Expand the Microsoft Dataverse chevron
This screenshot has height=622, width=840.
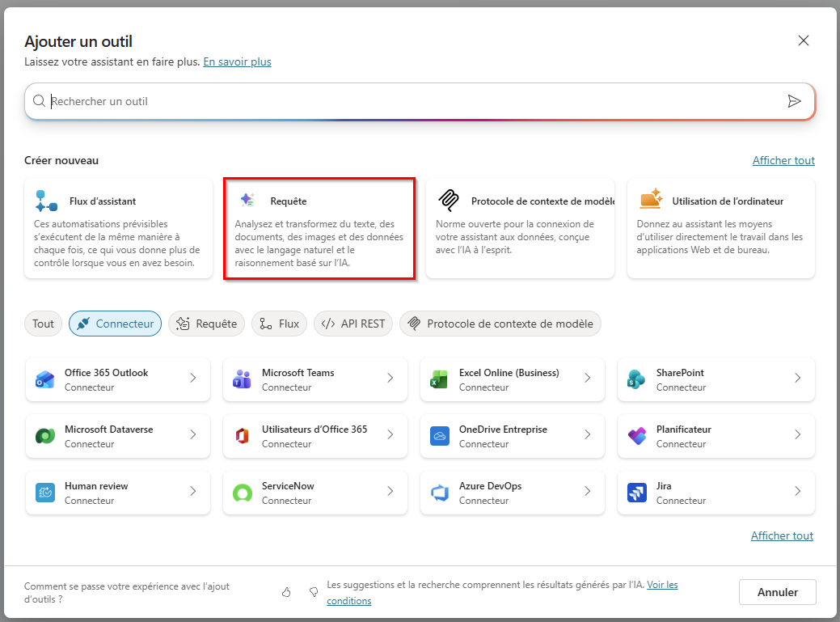[x=193, y=434]
